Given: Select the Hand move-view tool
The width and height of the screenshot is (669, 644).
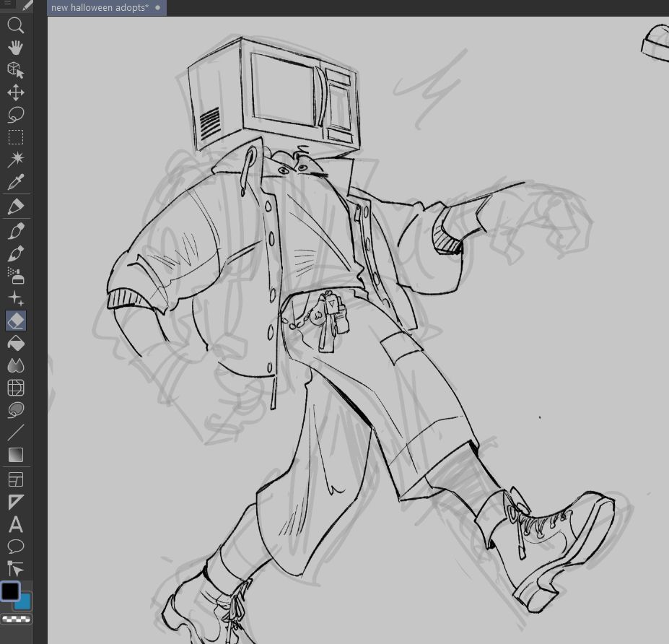Looking at the screenshot, I should click(16, 48).
